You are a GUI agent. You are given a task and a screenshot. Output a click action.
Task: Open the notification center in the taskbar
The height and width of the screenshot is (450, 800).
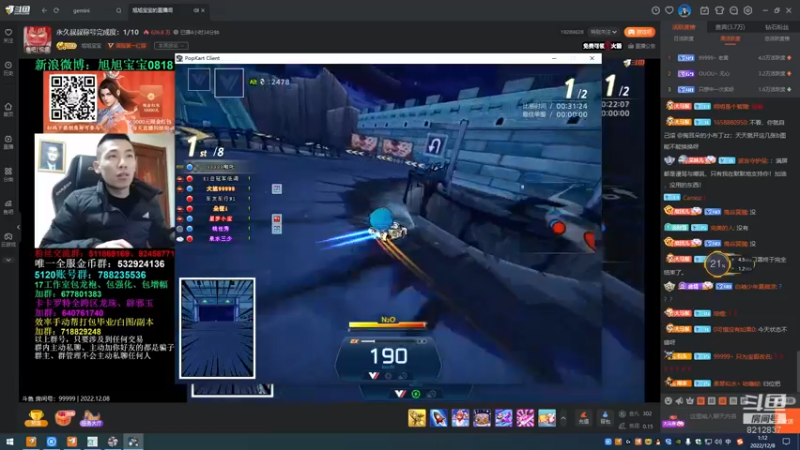786,441
